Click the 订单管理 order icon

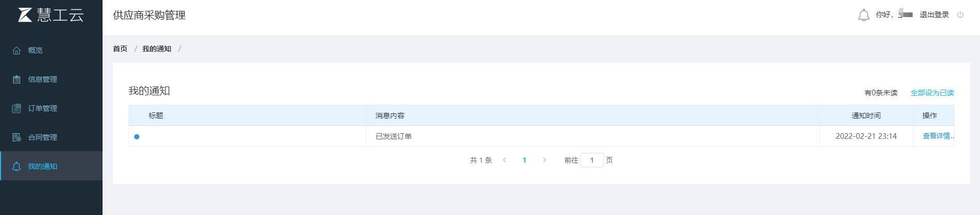pyautogui.click(x=17, y=108)
